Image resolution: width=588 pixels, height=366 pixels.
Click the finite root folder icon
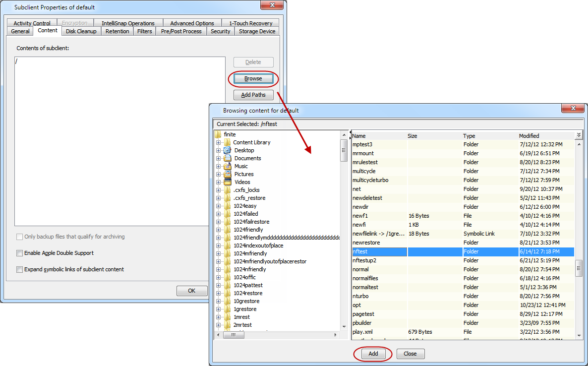pos(218,134)
